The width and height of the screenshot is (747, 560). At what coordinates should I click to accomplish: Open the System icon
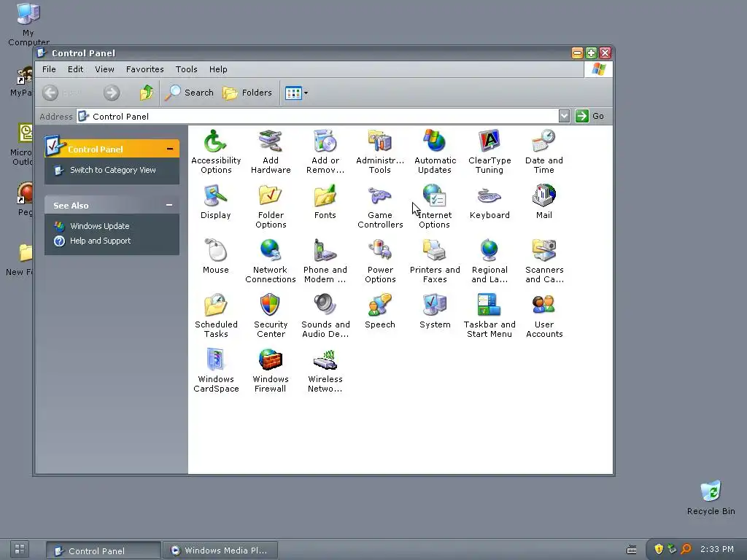coord(435,311)
